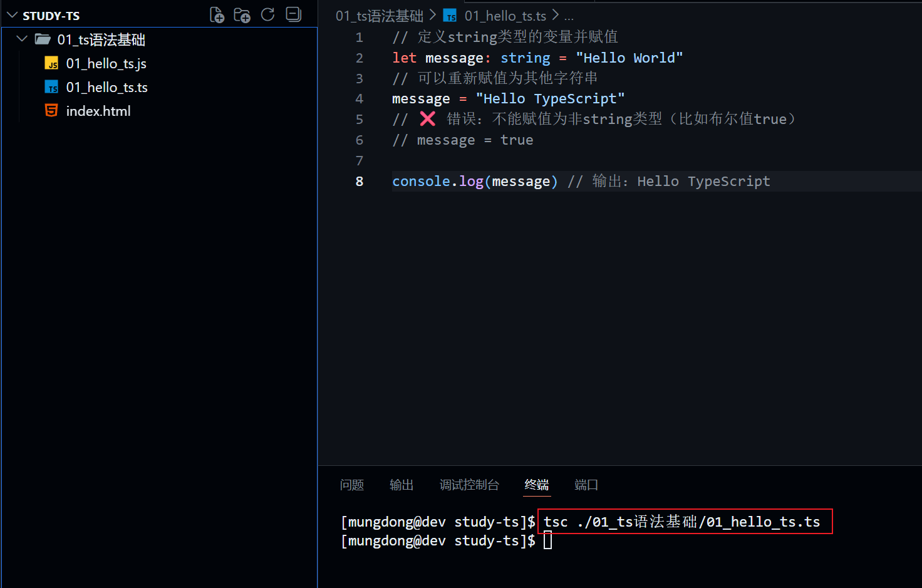Switch to the 问题 panel tab
The height and width of the screenshot is (588, 922).
click(x=352, y=485)
